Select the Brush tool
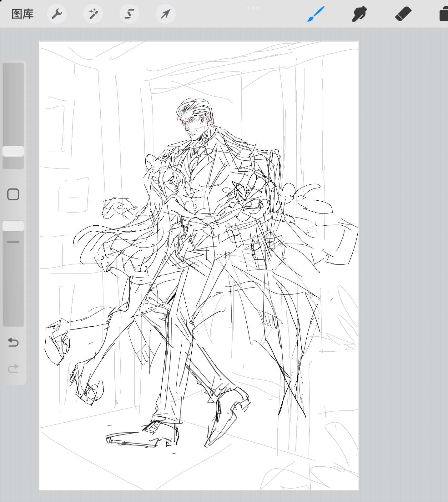448x502 pixels. (316, 14)
